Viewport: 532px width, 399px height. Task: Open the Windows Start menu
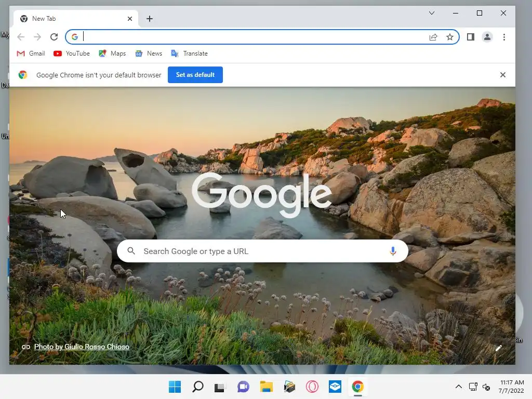point(175,387)
